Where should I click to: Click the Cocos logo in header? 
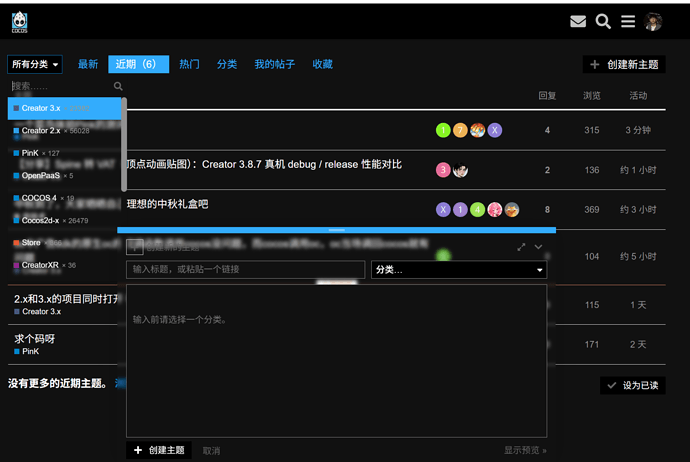19,22
